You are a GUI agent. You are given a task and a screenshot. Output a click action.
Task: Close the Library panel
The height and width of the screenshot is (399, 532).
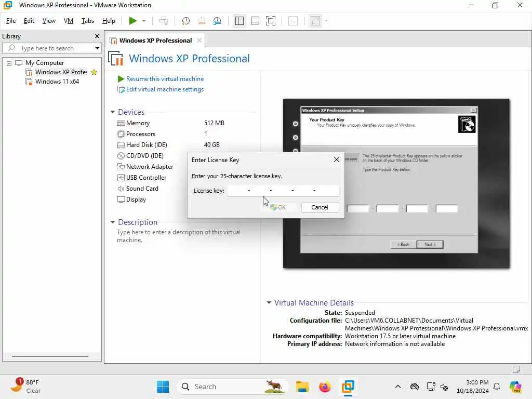(97, 36)
